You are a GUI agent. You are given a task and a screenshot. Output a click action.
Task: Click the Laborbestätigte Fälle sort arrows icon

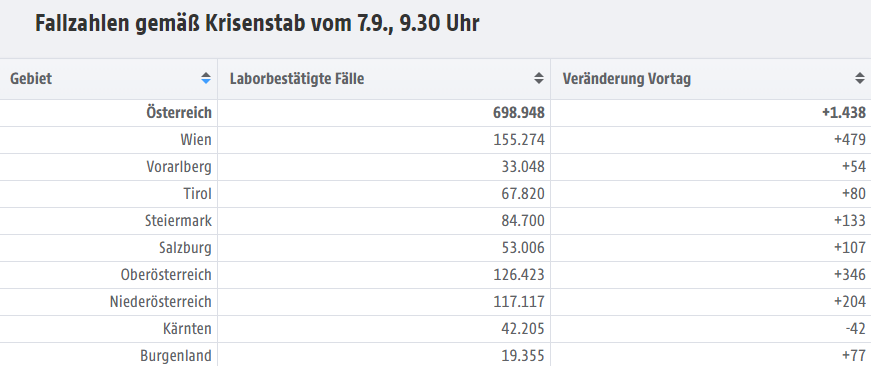[x=538, y=79]
